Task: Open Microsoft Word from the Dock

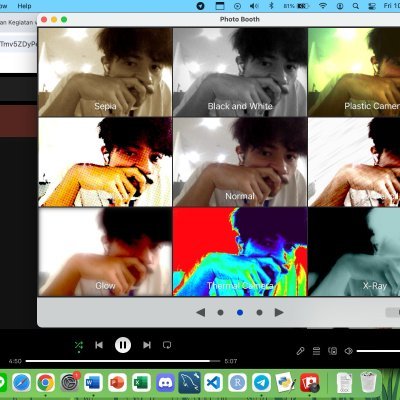Action: pyautogui.click(x=93, y=382)
